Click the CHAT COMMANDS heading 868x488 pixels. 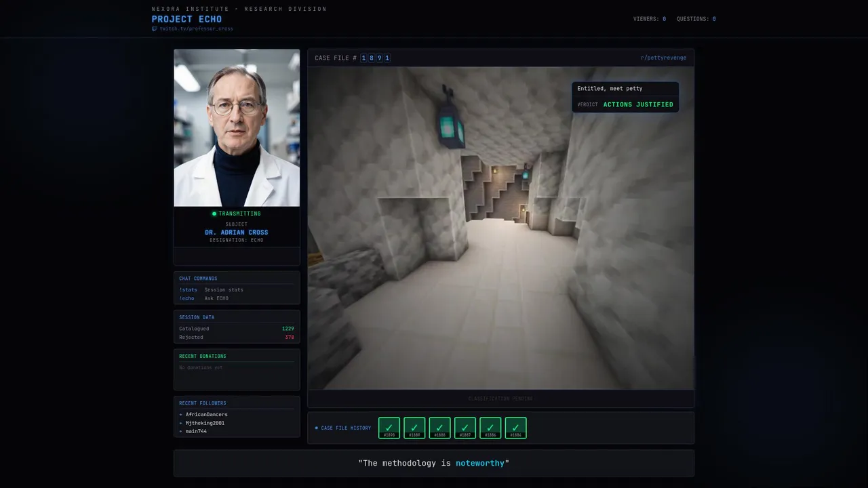coord(198,279)
